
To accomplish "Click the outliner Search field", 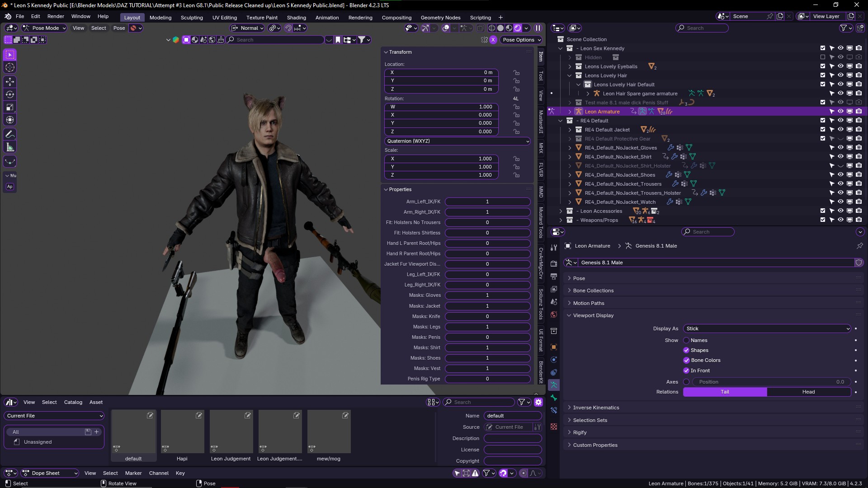I will 702,28.
